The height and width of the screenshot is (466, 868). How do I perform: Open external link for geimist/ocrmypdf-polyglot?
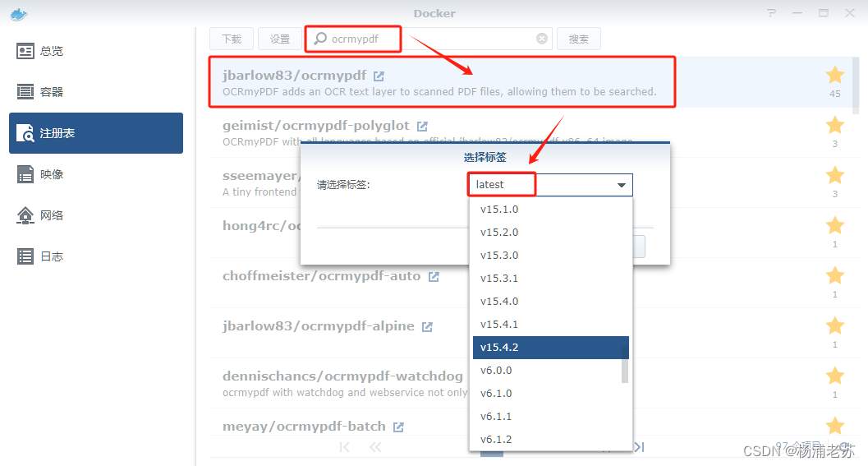click(x=422, y=127)
